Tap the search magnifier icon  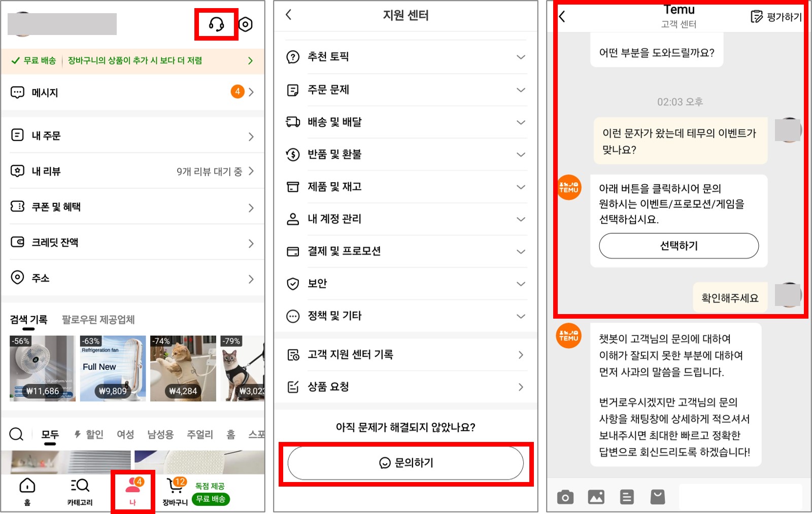click(16, 434)
